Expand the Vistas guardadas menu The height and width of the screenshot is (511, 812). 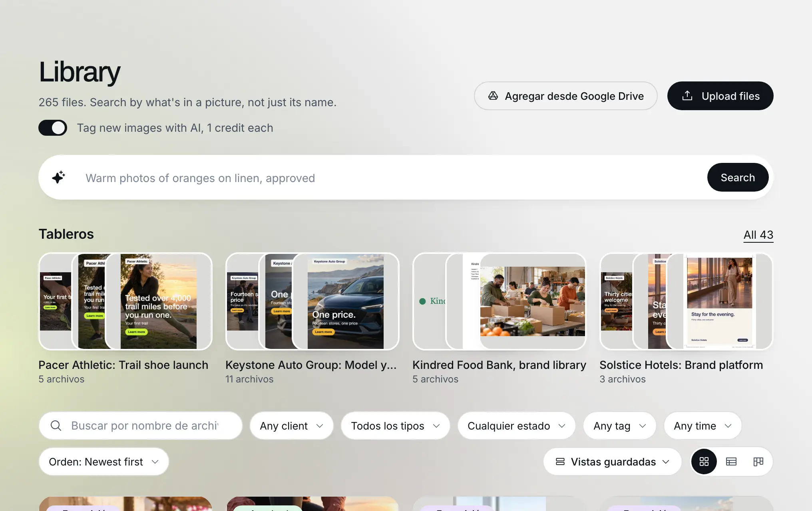tap(612, 461)
